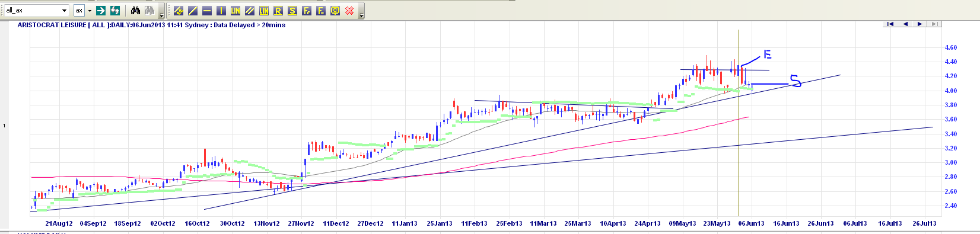The image size is (980, 234).
Task: Step chart forward one bar
Action: (x=919, y=24)
